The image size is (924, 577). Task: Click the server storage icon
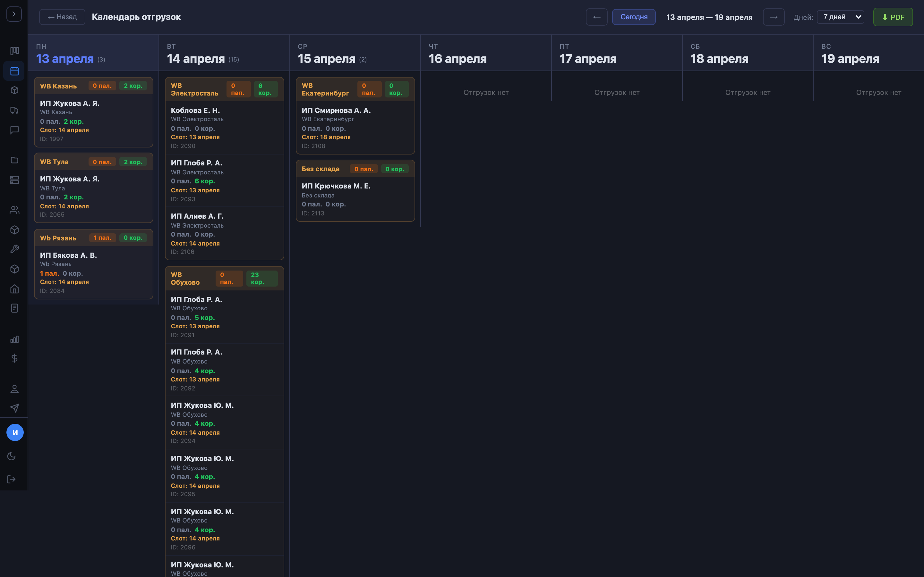tap(14, 180)
